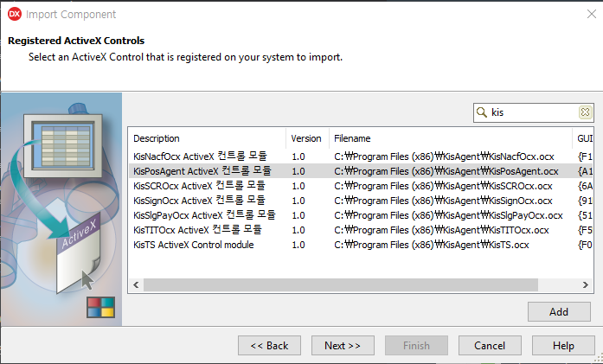Viewport: 603px width, 364px height.
Task: Select the KisTS ActiveX Control module row
Action: 361,245
